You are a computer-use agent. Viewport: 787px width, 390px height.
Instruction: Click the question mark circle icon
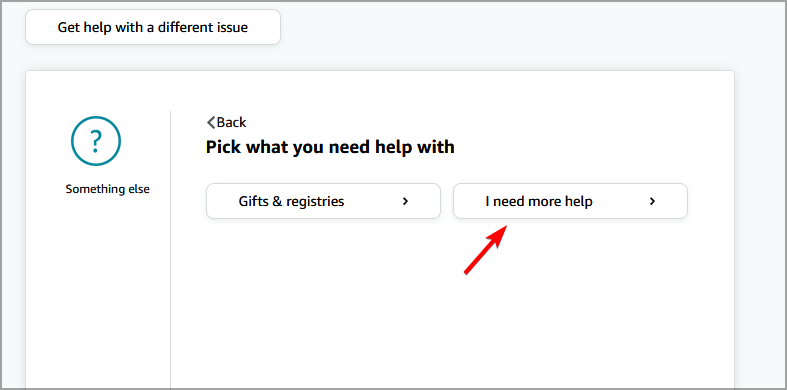[x=95, y=141]
